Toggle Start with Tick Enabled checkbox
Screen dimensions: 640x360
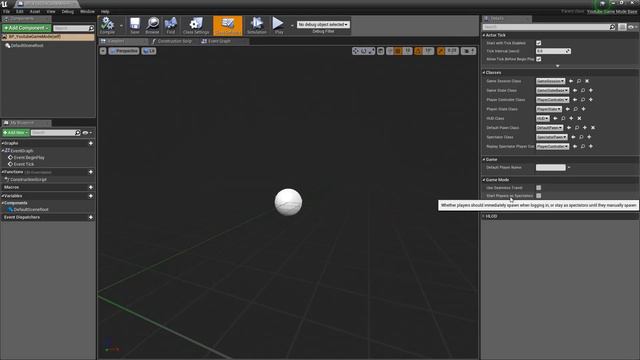click(x=539, y=43)
